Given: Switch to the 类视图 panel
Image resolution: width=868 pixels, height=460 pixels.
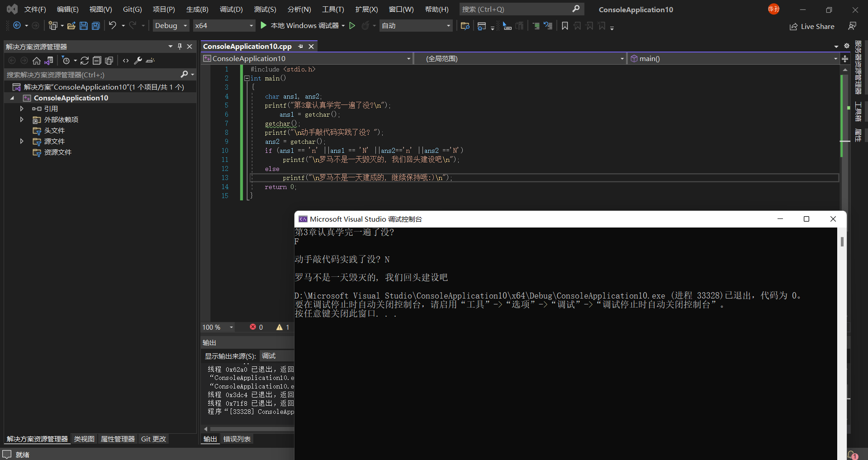Looking at the screenshot, I should (84, 439).
